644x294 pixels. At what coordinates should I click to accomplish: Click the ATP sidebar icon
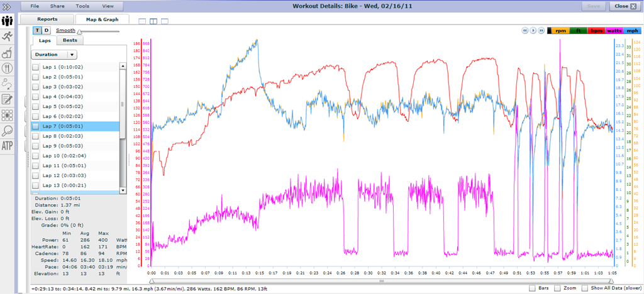pyautogui.click(x=8, y=146)
